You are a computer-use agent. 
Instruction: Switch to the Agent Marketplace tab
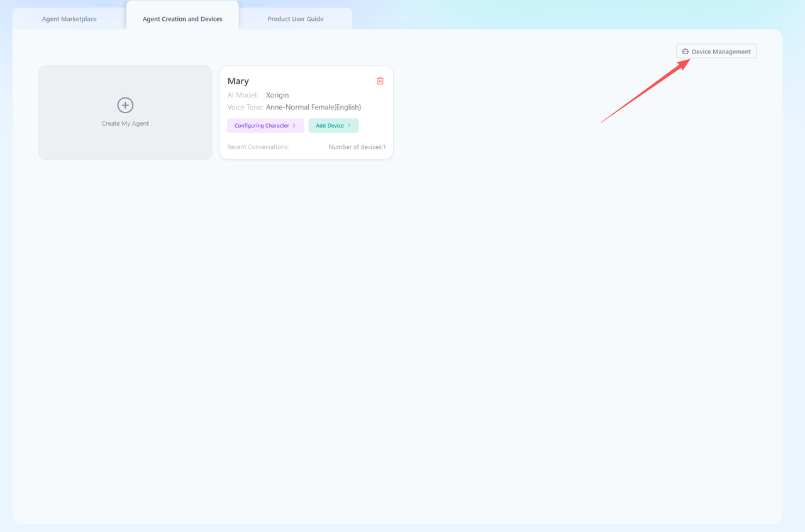pos(69,19)
